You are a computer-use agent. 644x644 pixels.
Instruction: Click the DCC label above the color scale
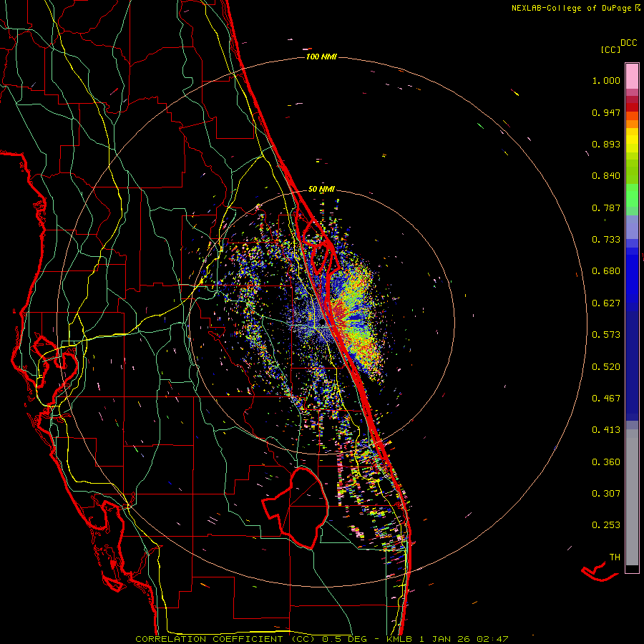tap(628, 43)
